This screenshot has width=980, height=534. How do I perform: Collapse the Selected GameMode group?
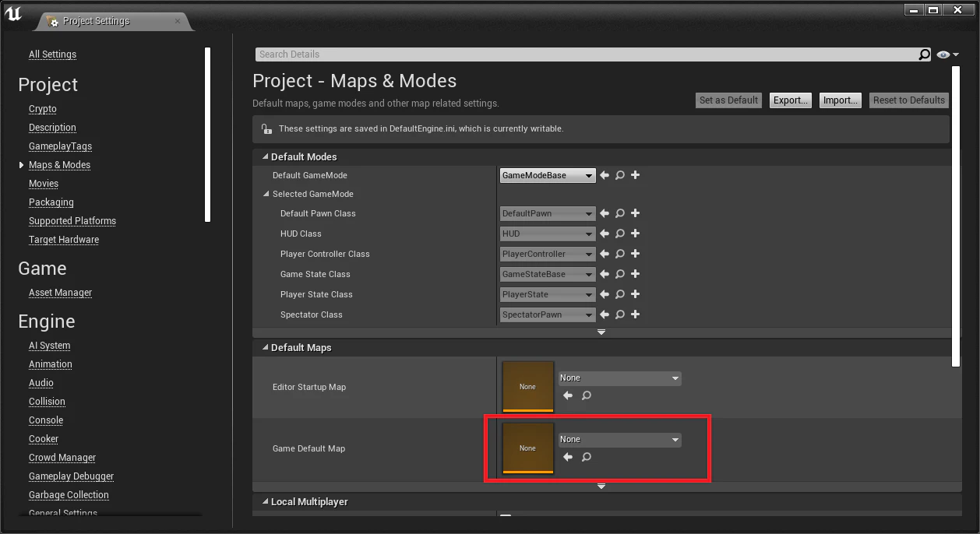pos(266,195)
